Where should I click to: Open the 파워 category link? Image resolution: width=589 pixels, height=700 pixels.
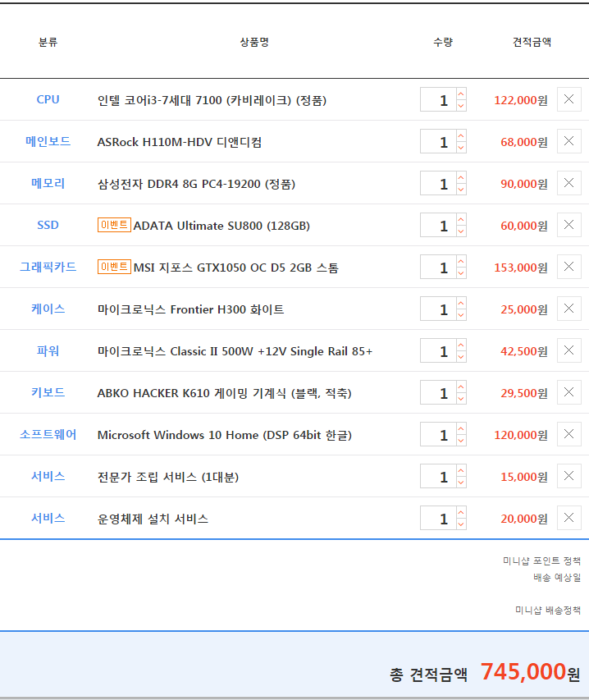(x=48, y=351)
